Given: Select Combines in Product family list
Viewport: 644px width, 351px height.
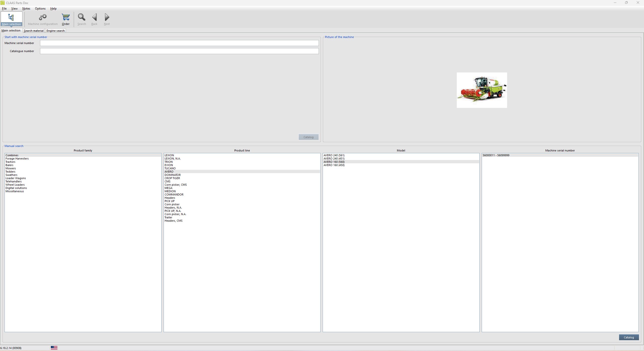Looking at the screenshot, I should pyautogui.click(x=12, y=155).
